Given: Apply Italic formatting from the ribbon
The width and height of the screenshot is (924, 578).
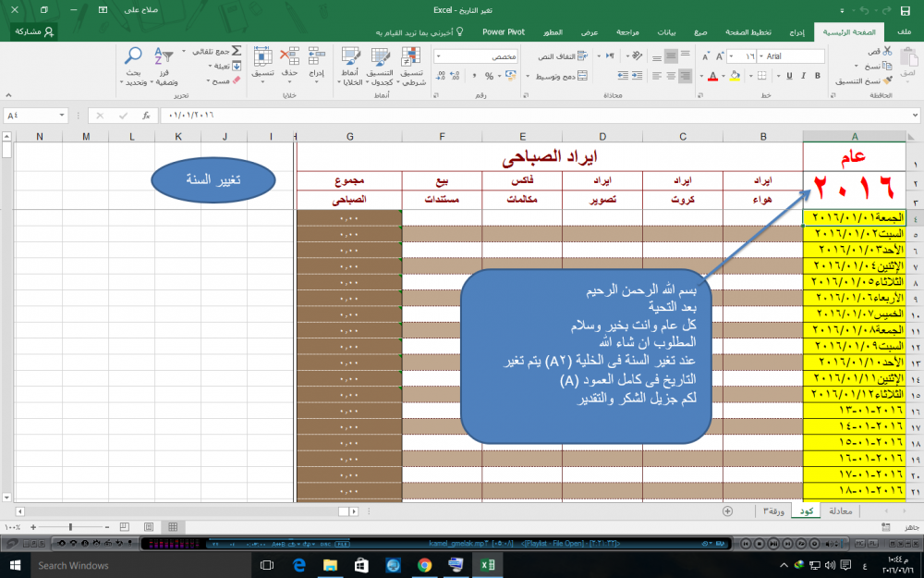Looking at the screenshot, I should pyautogui.click(x=802, y=74).
